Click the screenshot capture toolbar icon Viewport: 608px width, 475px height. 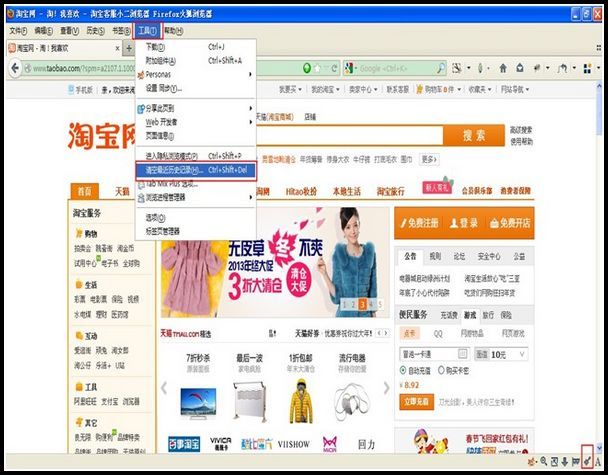pos(457,68)
